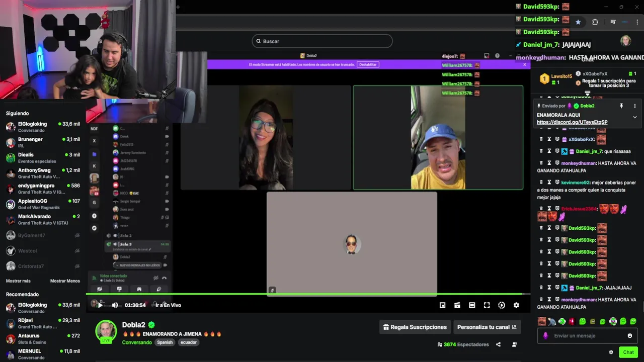Open the profile avatar in the top-right
The height and width of the screenshot is (362, 644).
pos(625,41)
